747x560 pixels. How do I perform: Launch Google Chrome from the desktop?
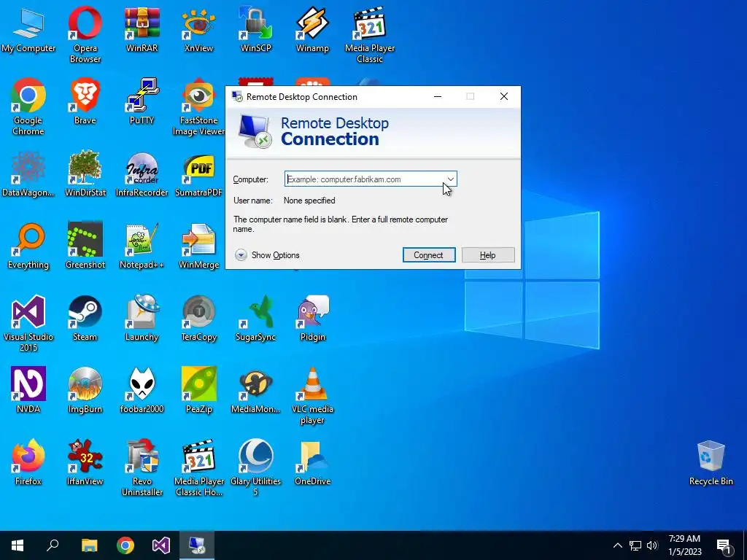coord(28,106)
